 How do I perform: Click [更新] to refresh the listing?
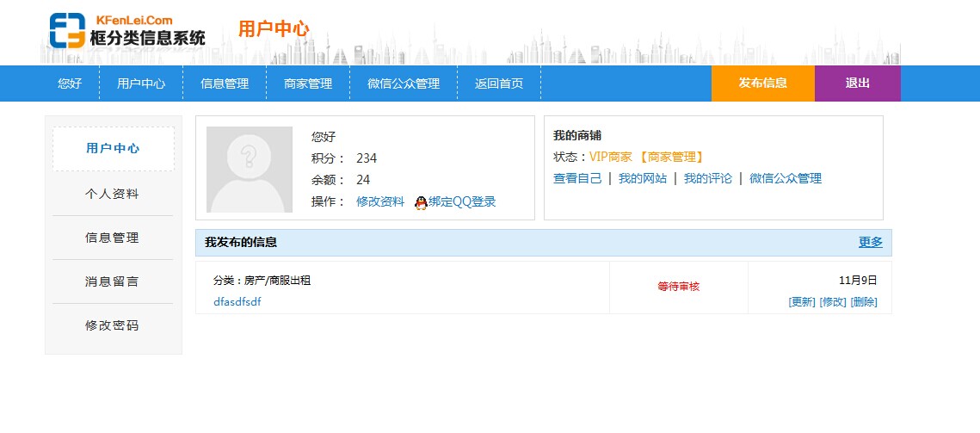click(x=801, y=301)
